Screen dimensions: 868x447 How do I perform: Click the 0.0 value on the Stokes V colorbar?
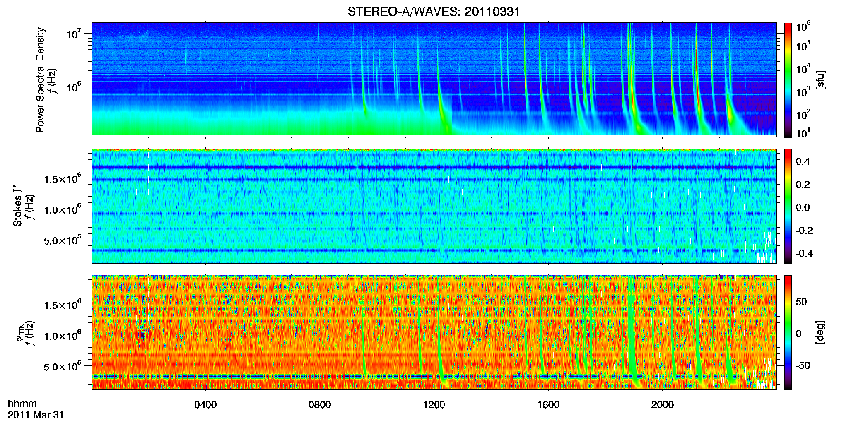pyautogui.click(x=803, y=208)
